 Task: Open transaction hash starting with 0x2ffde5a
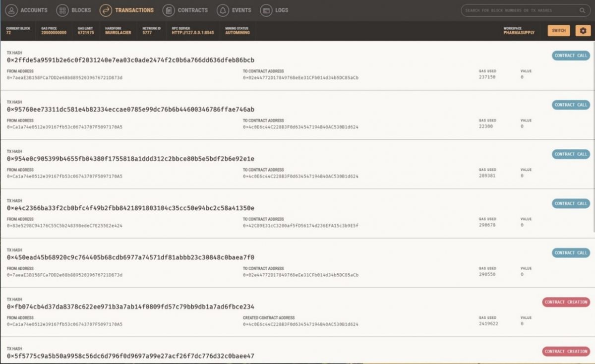click(x=130, y=60)
